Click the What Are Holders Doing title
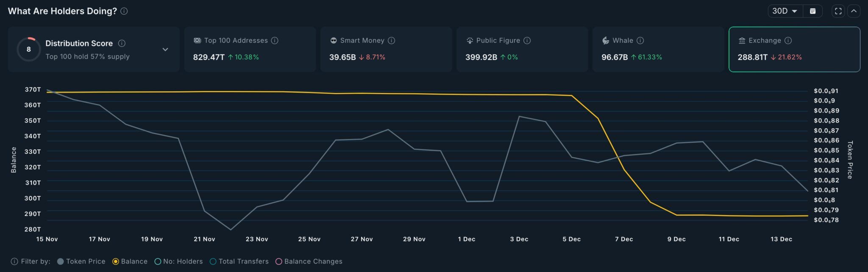This screenshot has width=868, height=272. (x=62, y=11)
